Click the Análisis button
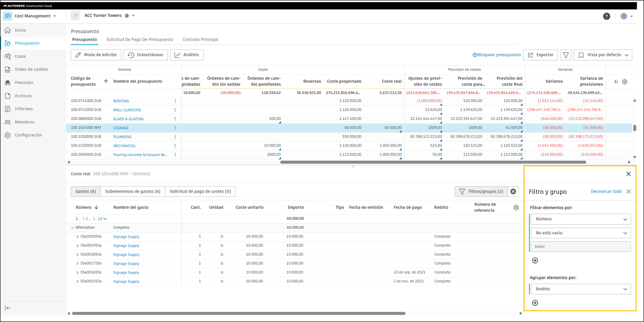644x322 pixels. tap(187, 55)
